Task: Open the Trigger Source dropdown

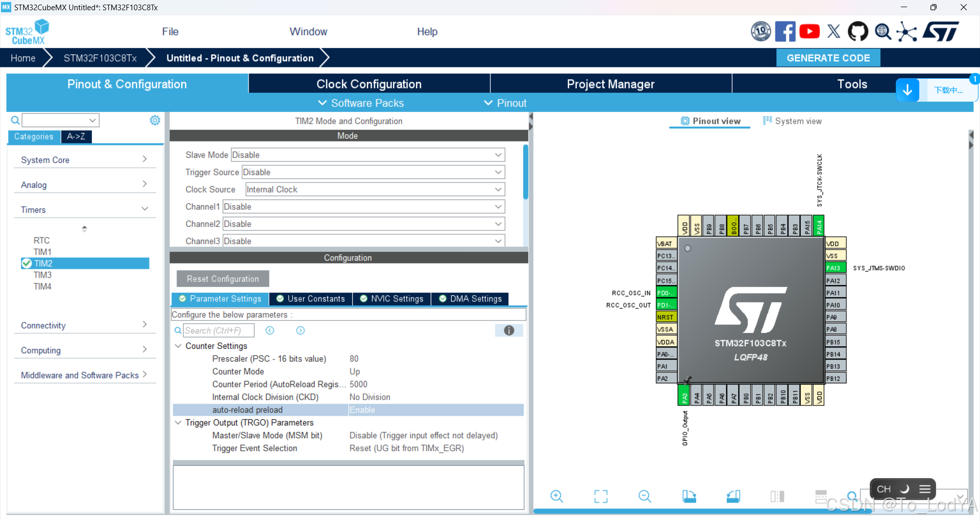Action: point(373,172)
